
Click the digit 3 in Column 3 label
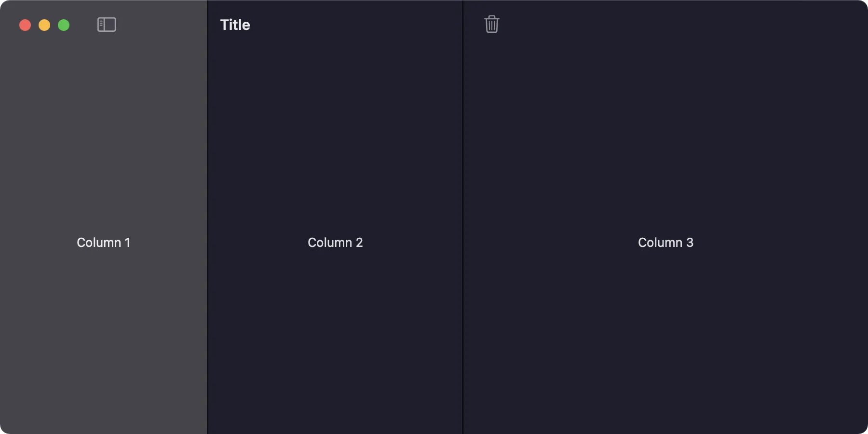(x=690, y=243)
